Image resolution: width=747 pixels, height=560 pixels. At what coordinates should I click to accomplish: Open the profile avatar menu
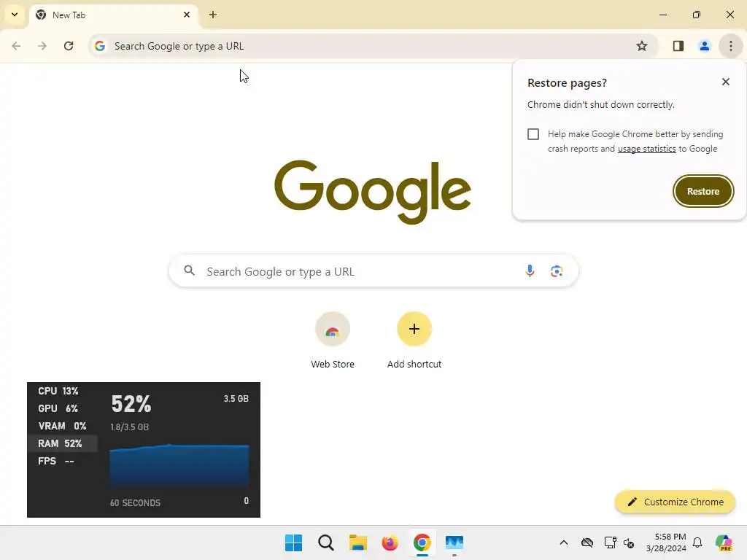(704, 46)
